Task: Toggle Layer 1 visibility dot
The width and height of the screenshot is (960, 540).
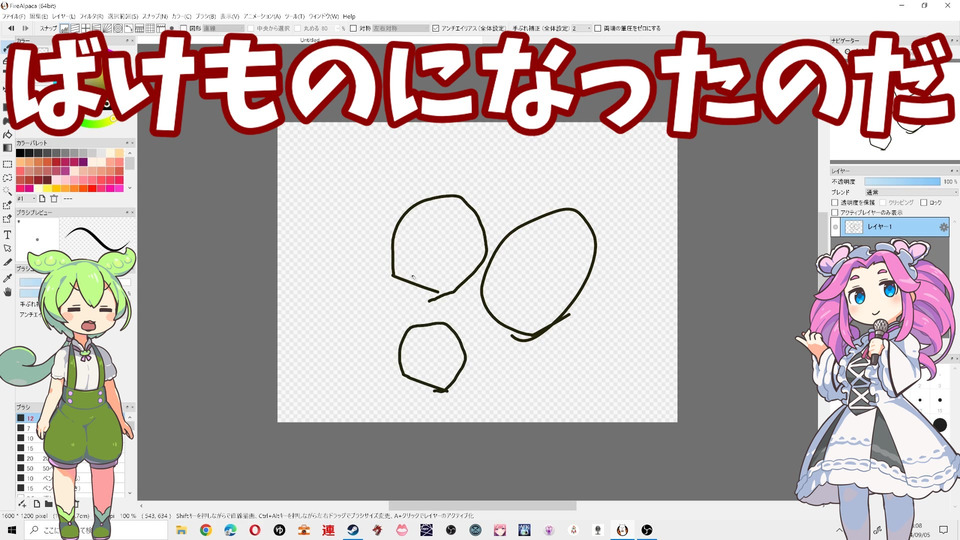Action: tap(835, 227)
